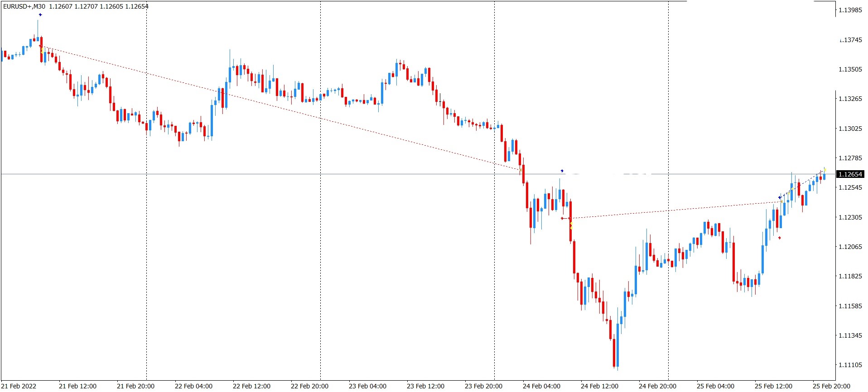The width and height of the screenshot is (868, 392).
Task: Click the 1.12785 price axis label
Action: [x=850, y=158]
